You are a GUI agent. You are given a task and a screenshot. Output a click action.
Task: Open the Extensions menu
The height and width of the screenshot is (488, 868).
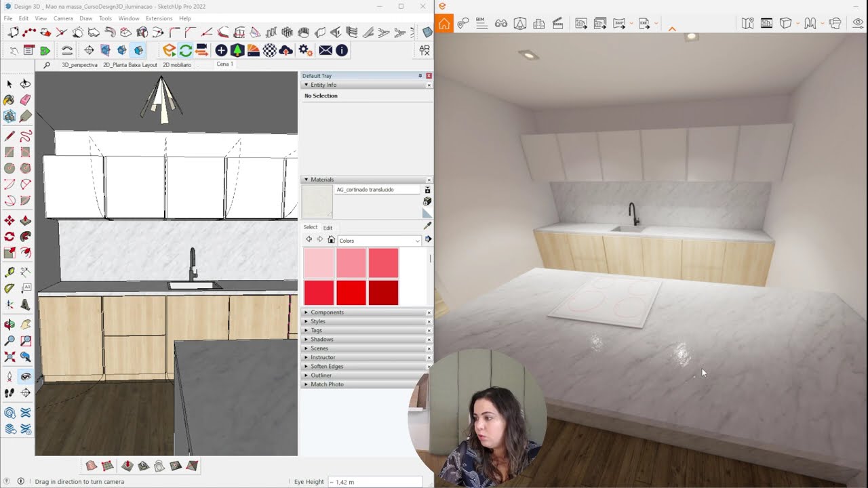(x=159, y=18)
